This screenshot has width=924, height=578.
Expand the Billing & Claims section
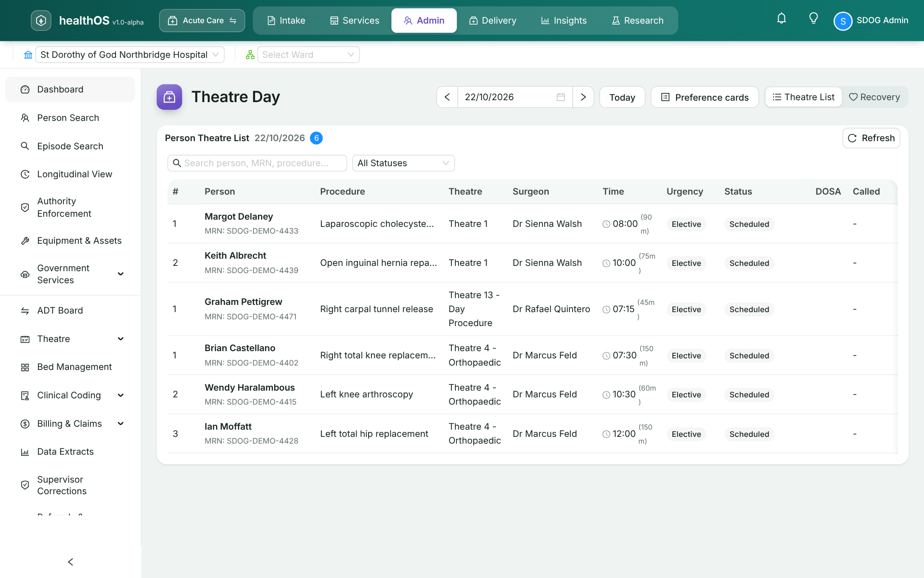[70, 424]
